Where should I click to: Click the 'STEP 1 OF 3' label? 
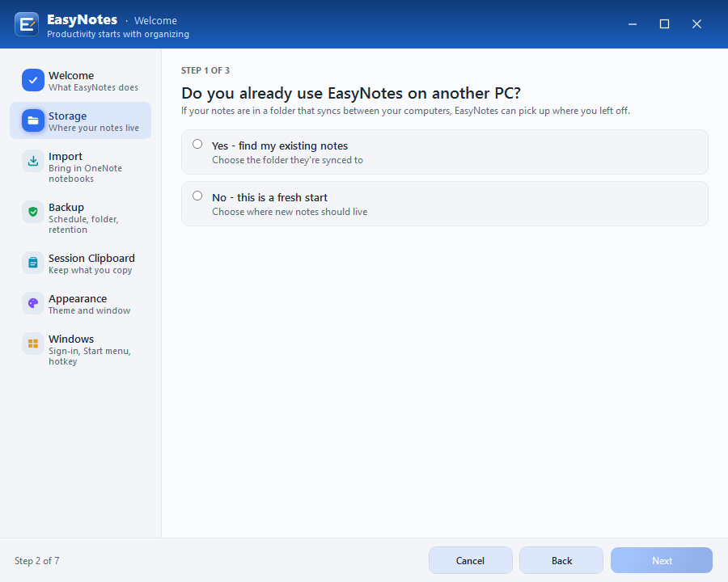[205, 70]
